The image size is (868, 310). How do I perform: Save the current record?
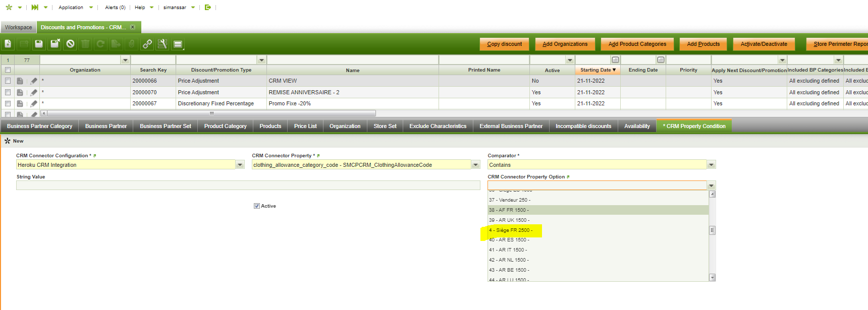pyautogui.click(x=39, y=44)
